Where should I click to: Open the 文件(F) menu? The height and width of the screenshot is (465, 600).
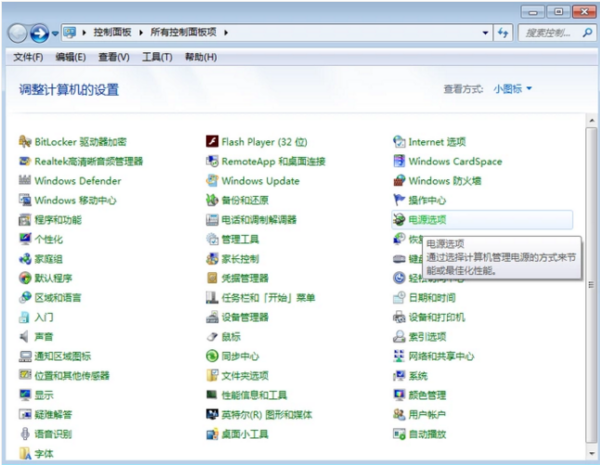(28, 57)
